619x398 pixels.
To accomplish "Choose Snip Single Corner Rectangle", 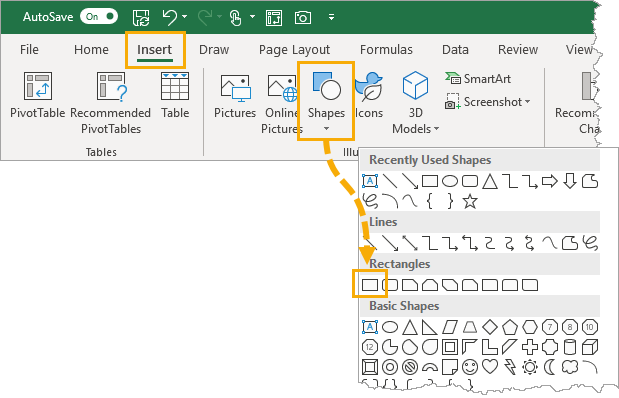I will click(x=410, y=285).
